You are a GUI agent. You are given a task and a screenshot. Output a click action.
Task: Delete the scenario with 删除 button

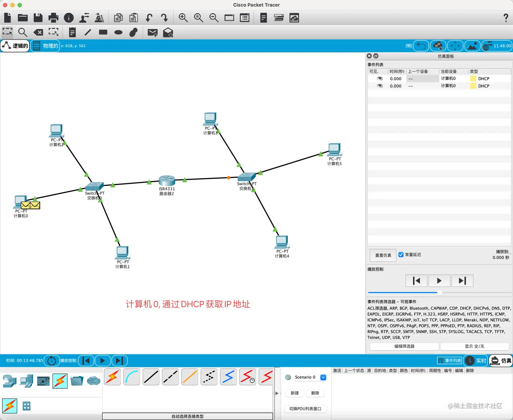pos(315,393)
